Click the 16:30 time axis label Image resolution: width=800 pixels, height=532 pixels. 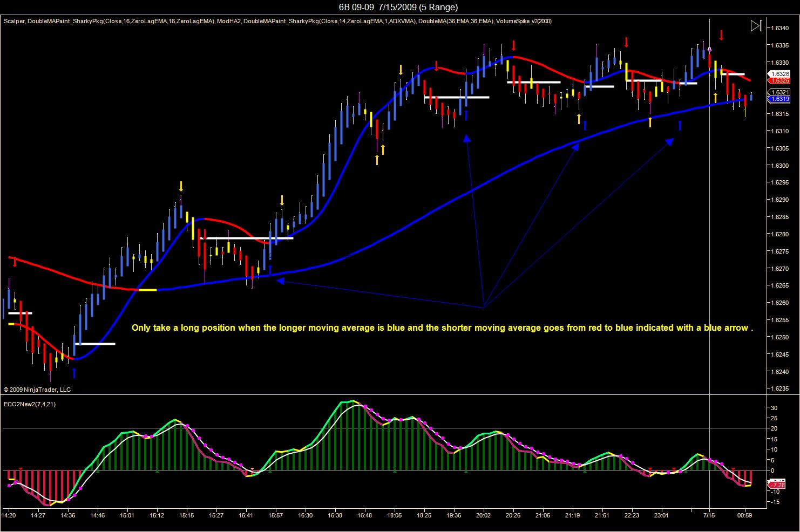(305, 515)
